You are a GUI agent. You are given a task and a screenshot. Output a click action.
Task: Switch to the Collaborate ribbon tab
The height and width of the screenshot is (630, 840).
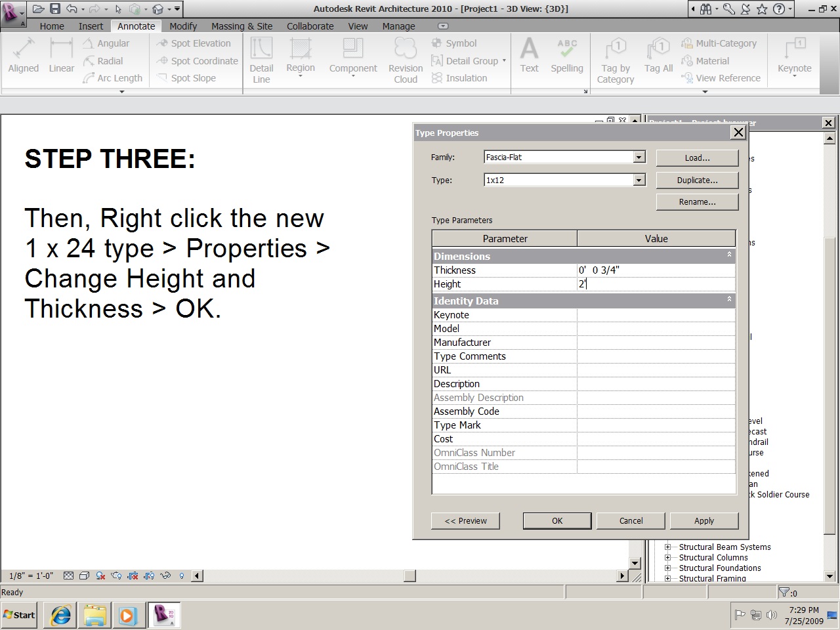coord(310,26)
